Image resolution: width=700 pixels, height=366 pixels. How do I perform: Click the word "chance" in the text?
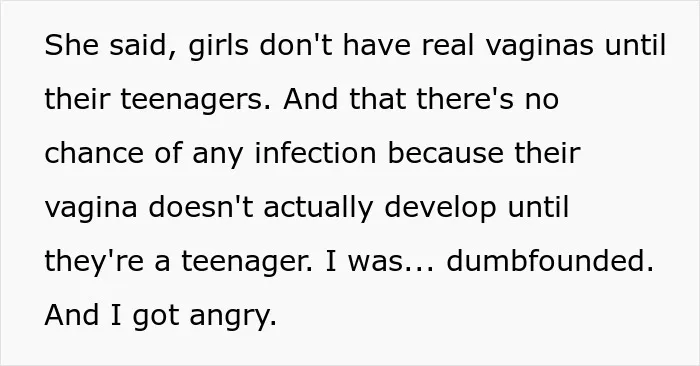[94, 153]
